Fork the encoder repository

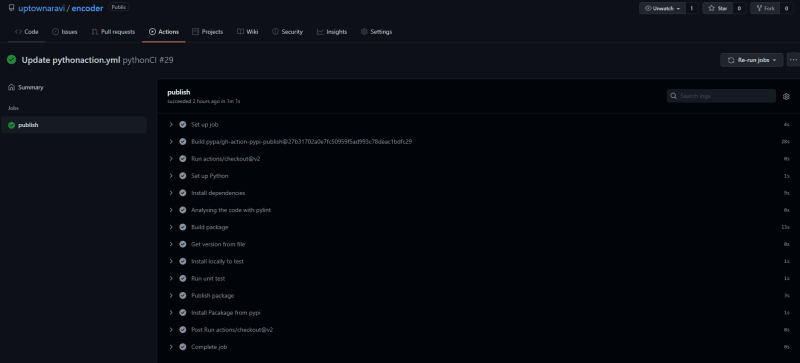click(x=765, y=8)
